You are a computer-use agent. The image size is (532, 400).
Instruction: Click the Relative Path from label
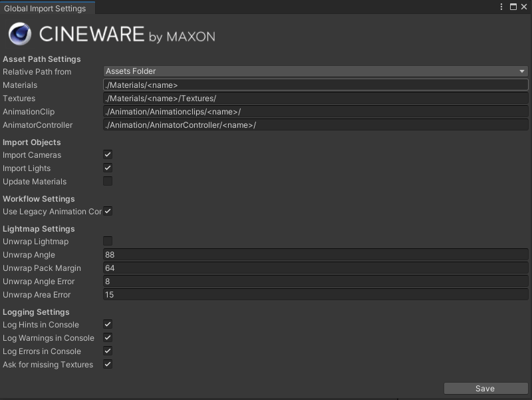[x=37, y=72]
